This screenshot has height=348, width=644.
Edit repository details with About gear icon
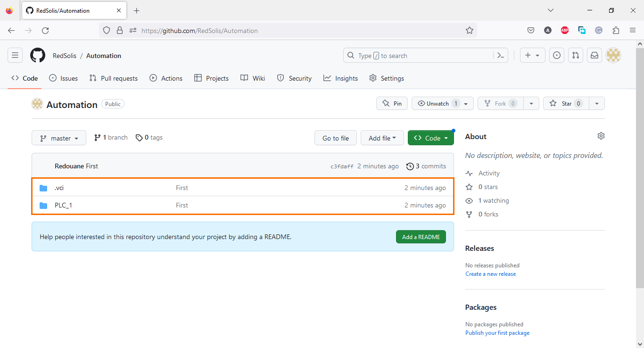point(601,136)
